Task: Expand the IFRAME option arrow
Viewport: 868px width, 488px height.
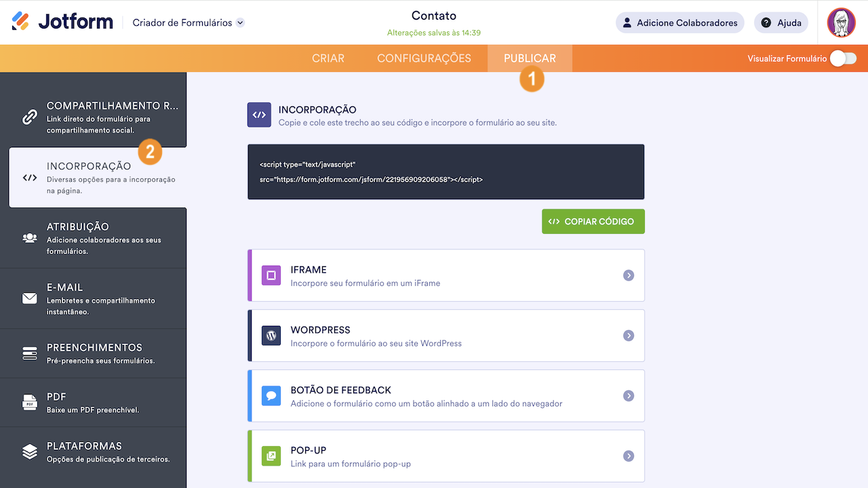Action: pyautogui.click(x=629, y=275)
